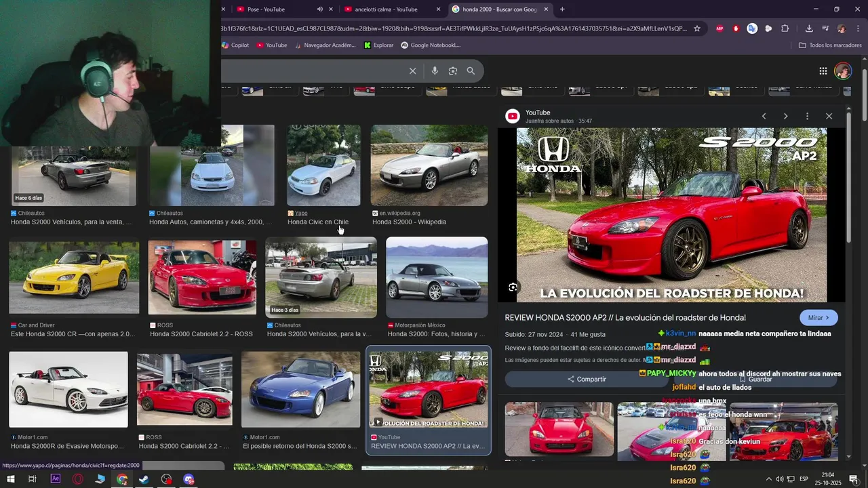The width and height of the screenshot is (868, 488).
Task: Bookmark this page with the star icon
Action: [x=696, y=28]
